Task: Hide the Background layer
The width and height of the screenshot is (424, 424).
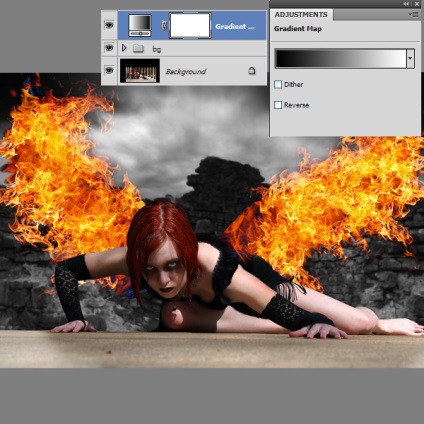Action: point(109,70)
